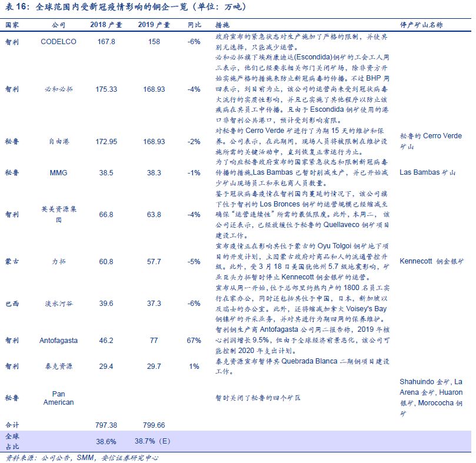Select the 29.4 value for 泰克资源
Viewport: 476px width, 463px height.
pos(106,367)
